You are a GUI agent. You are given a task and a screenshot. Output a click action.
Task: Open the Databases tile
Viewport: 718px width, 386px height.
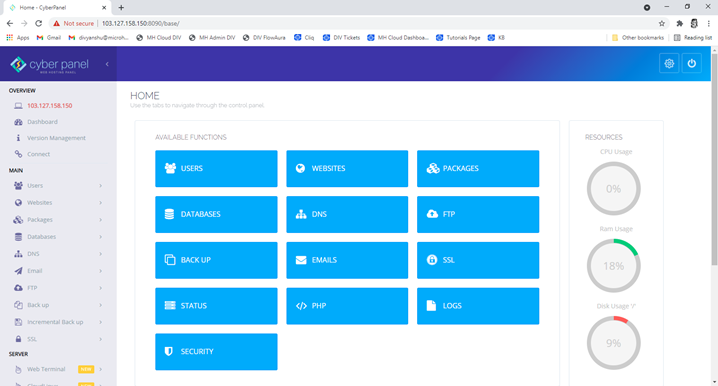[216, 214]
